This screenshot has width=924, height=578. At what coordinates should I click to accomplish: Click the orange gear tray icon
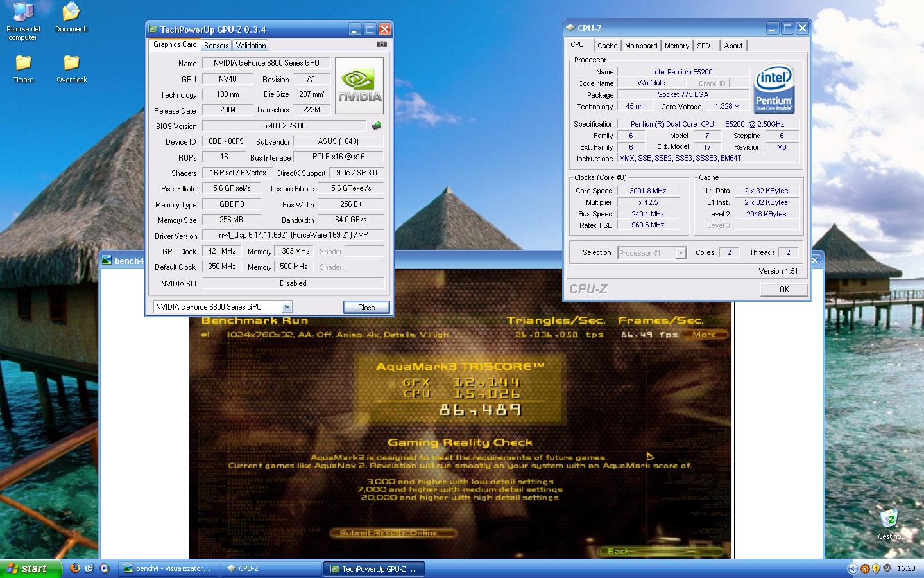[x=865, y=568]
